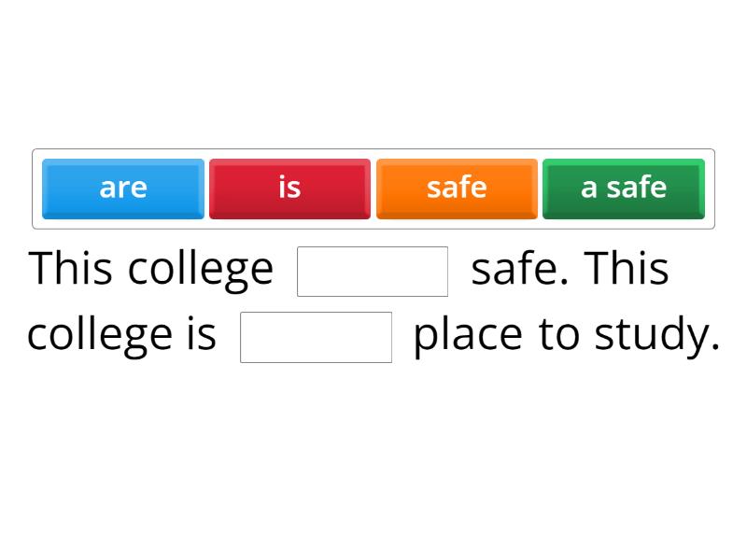Click the empty answer box in sentence one

[x=373, y=269]
